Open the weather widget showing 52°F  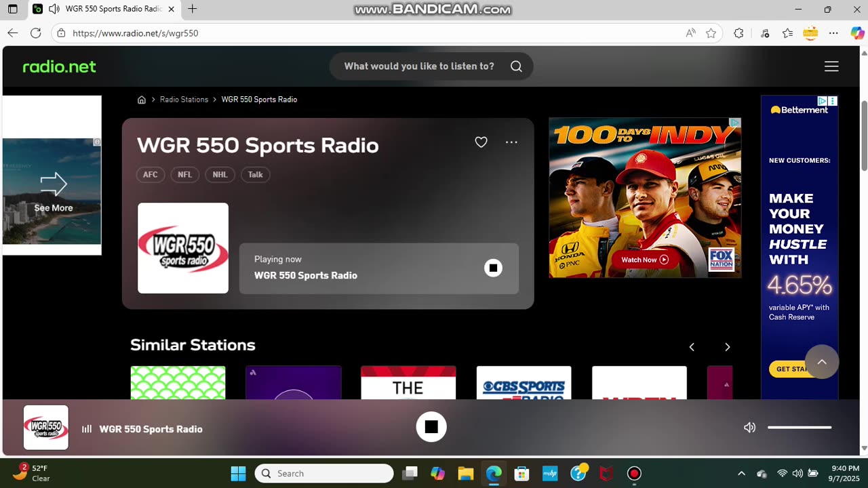click(33, 473)
